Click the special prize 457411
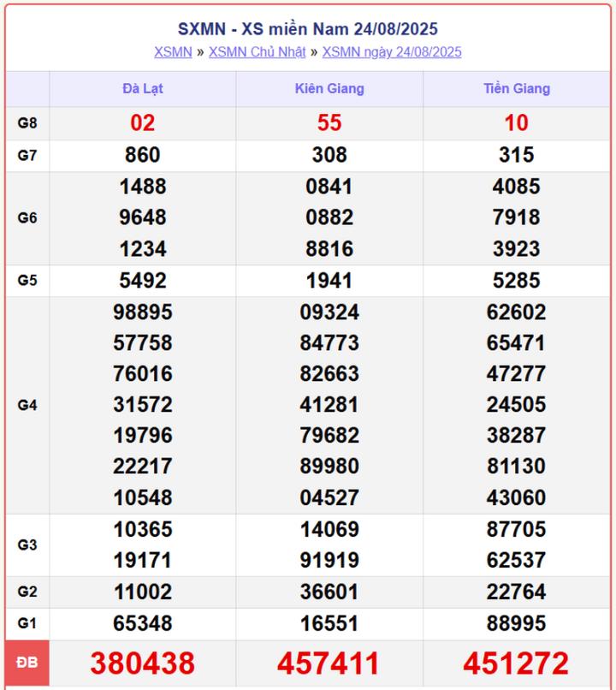Image resolution: width=616 pixels, height=690 pixels. click(329, 663)
